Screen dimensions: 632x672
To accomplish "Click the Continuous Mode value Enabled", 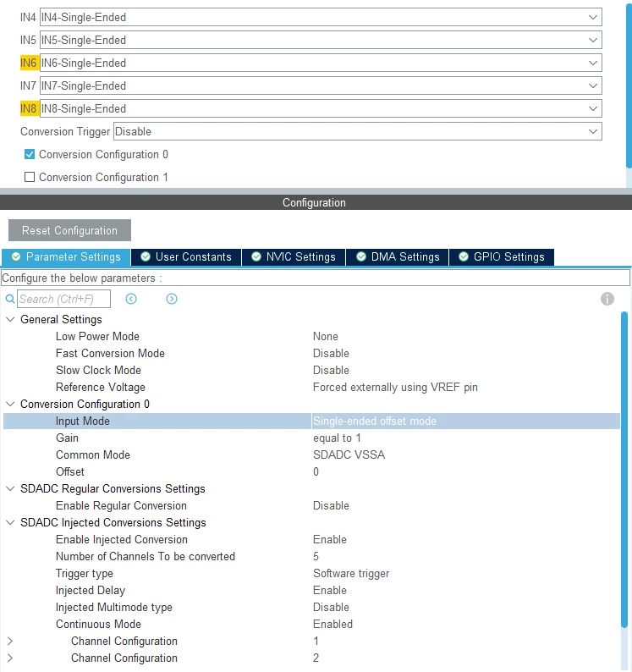I will tap(332, 624).
